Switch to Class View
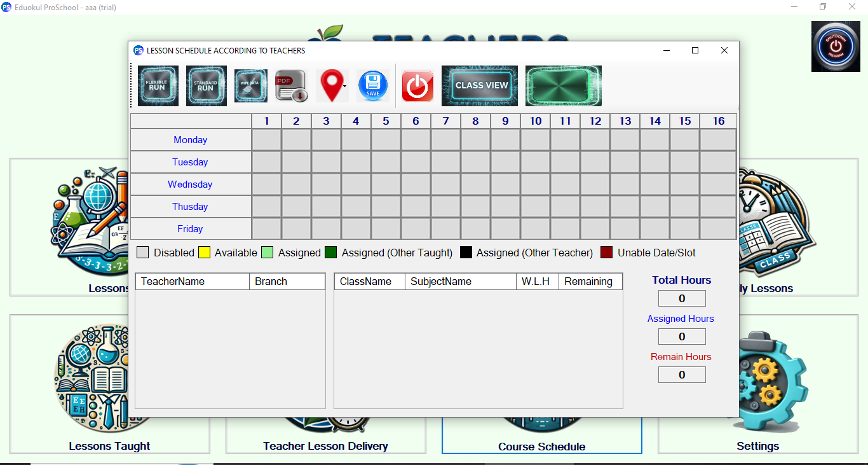This screenshot has height=465, width=868. click(x=480, y=86)
